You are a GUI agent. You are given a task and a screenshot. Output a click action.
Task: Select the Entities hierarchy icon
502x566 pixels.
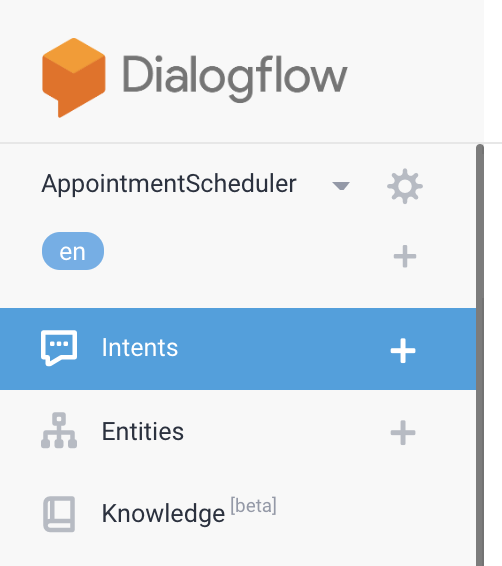(59, 431)
